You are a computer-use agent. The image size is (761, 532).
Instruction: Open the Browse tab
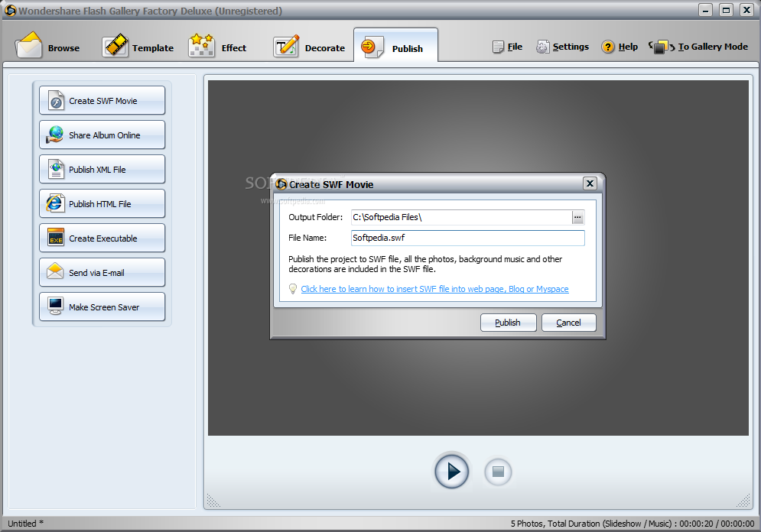click(x=47, y=47)
